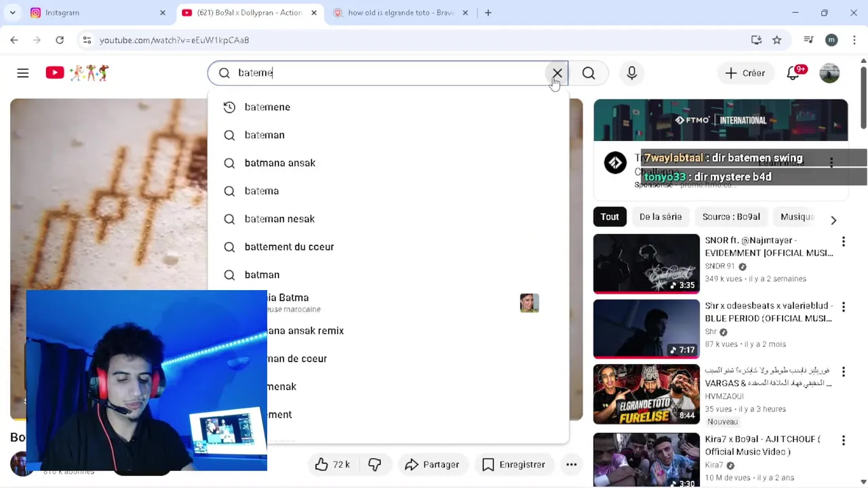This screenshot has width=868, height=488.
Task: Select the 'De la série' filter chip
Action: tap(660, 217)
